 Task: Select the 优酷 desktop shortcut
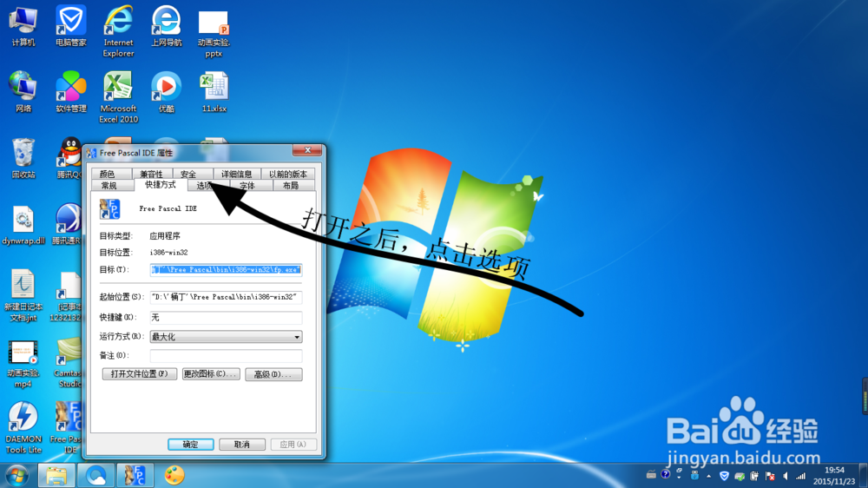pos(166,92)
